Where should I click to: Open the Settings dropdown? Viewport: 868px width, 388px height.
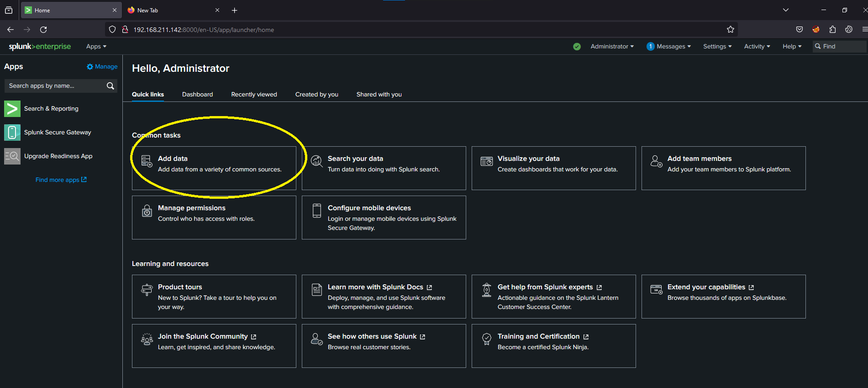pyautogui.click(x=717, y=47)
